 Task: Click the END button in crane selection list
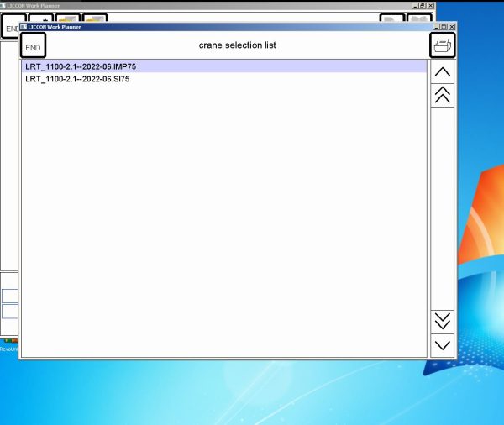[x=33, y=45]
